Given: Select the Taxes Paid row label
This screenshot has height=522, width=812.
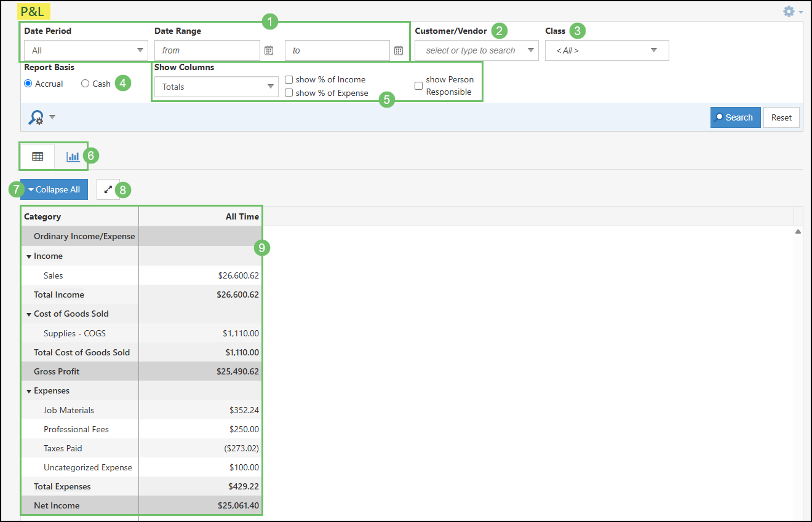Looking at the screenshot, I should (x=63, y=448).
